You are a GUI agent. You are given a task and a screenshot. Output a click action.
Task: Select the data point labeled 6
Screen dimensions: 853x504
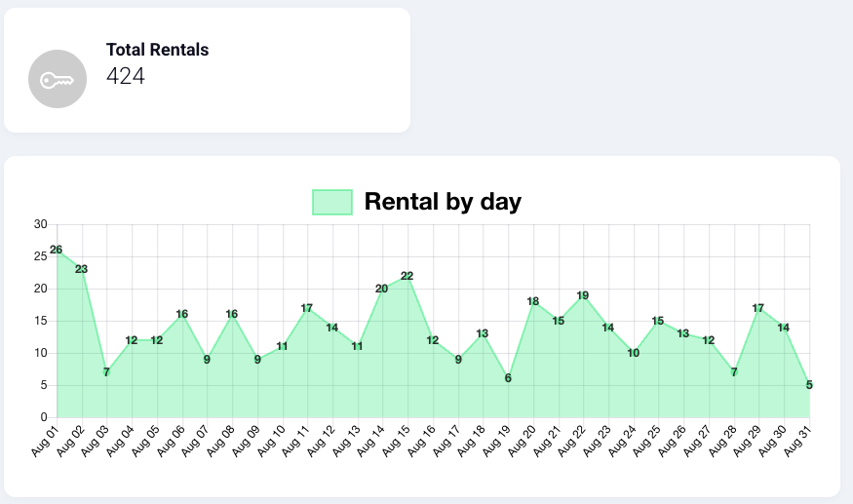[x=508, y=378]
